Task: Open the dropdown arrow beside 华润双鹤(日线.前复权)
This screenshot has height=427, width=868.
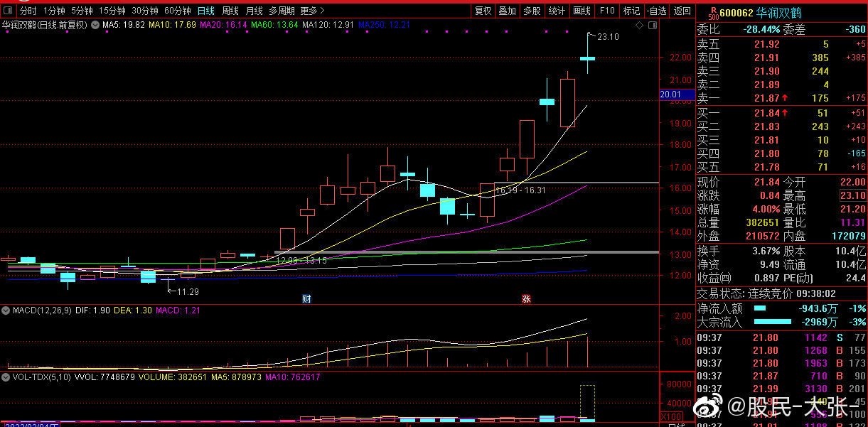Action: [94, 24]
